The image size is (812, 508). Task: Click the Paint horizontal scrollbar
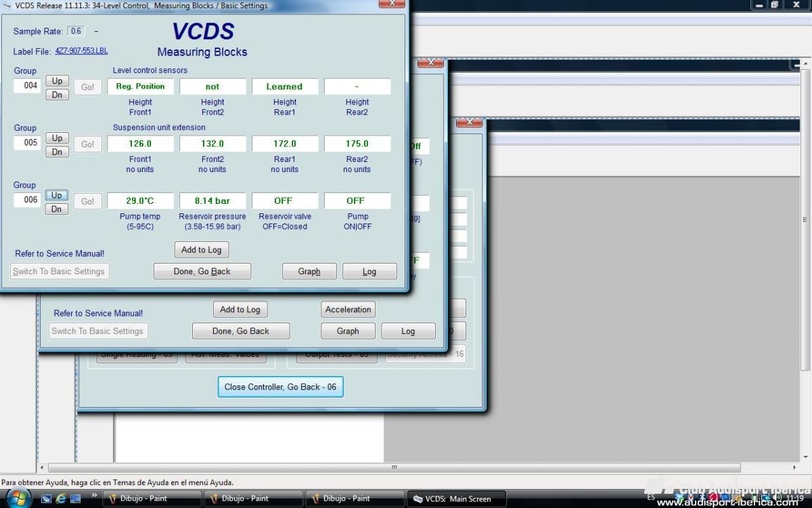(394, 467)
